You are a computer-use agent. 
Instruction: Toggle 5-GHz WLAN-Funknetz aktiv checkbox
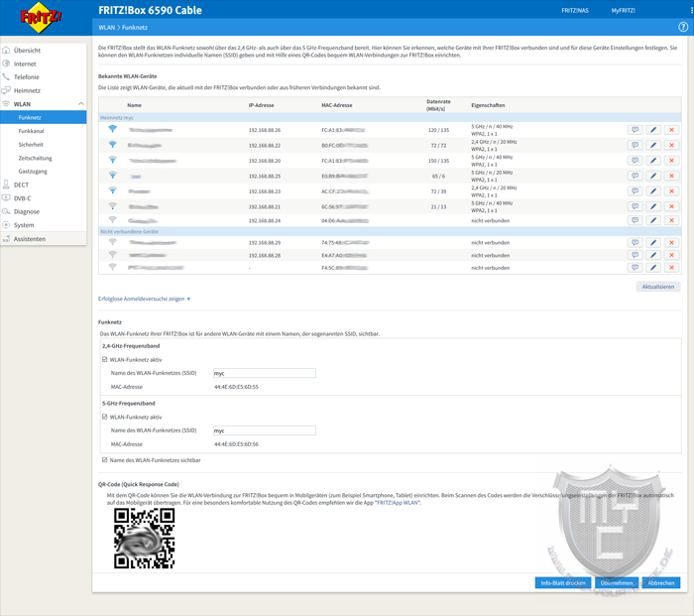tap(105, 417)
